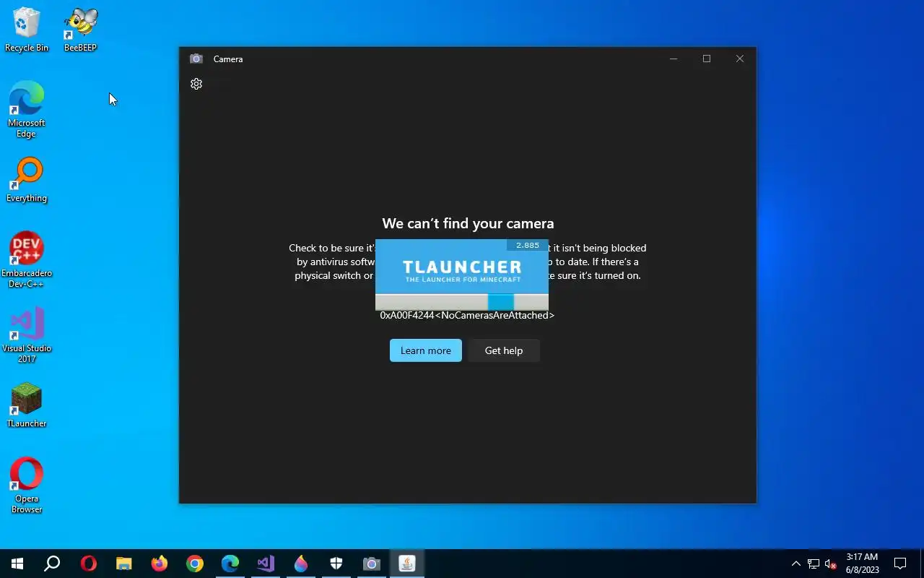Select Opera Browser desktop shortcut
This screenshot has width=924, height=578.
(27, 486)
